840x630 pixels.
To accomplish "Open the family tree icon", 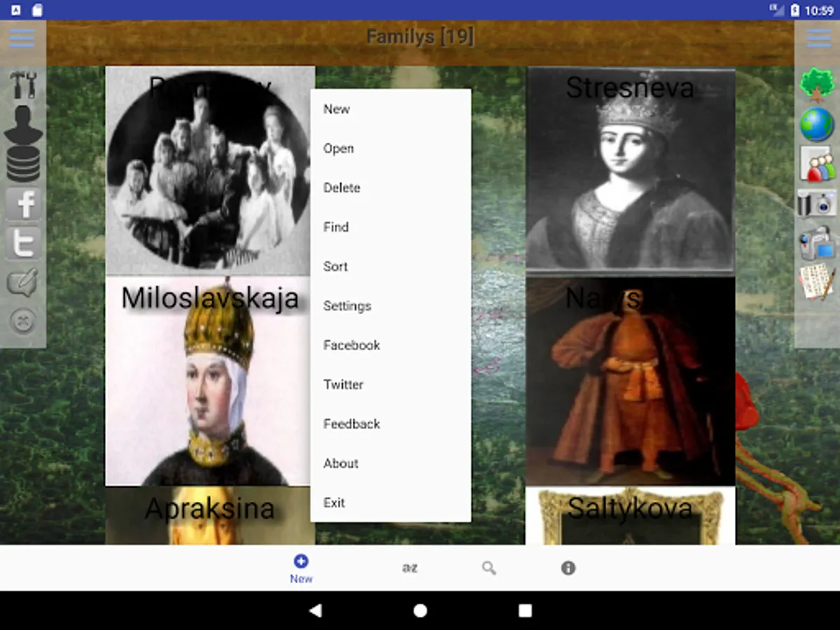I will coord(817,85).
